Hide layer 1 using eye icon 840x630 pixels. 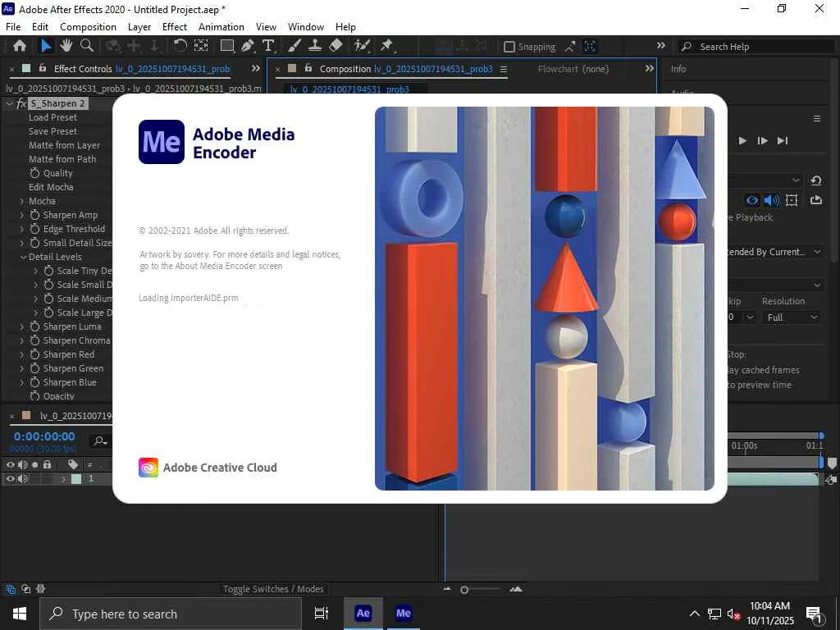tap(10, 479)
